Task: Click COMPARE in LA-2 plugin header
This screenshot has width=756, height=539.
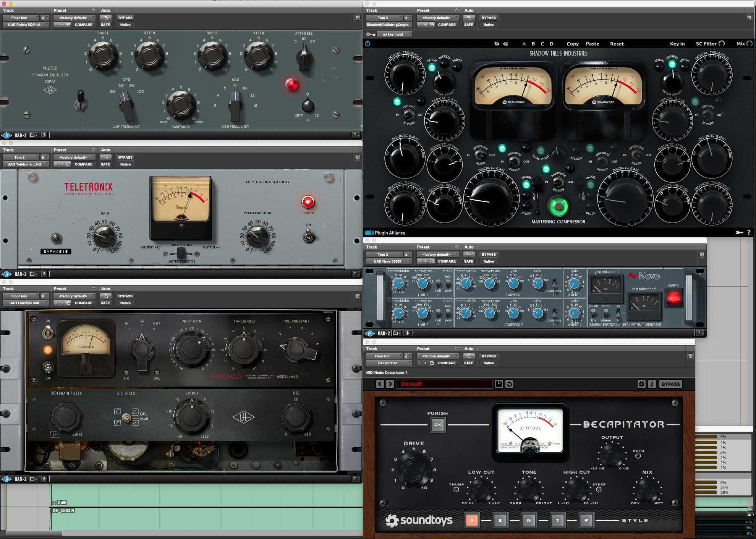Action: click(84, 164)
